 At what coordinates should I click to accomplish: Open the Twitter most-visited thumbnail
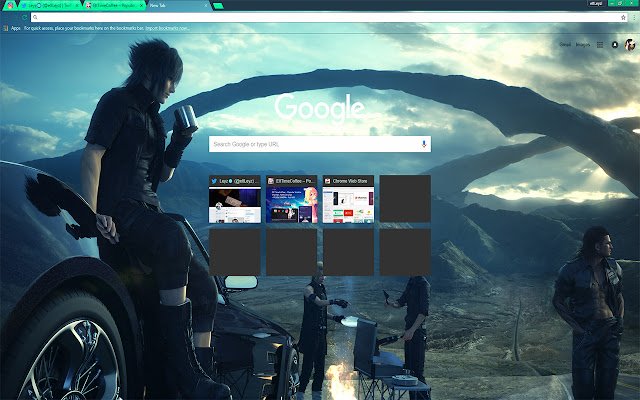[x=235, y=199]
